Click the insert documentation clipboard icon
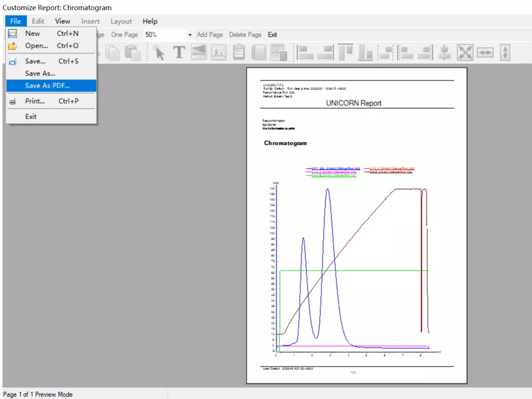532x399 pixels. coord(239,52)
